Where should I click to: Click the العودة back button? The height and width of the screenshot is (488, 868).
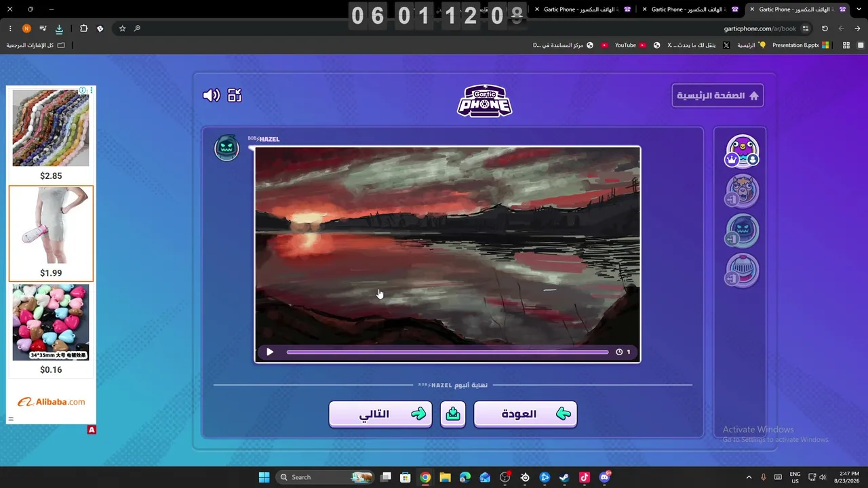526,414
